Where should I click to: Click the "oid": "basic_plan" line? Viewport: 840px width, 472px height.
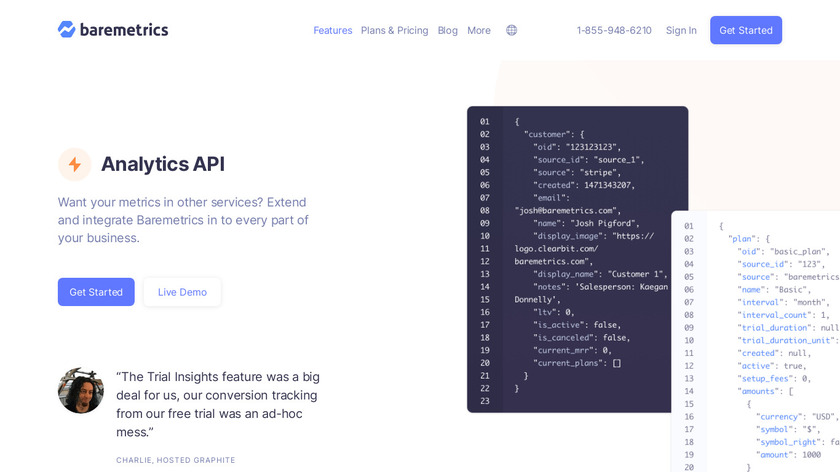click(x=785, y=252)
